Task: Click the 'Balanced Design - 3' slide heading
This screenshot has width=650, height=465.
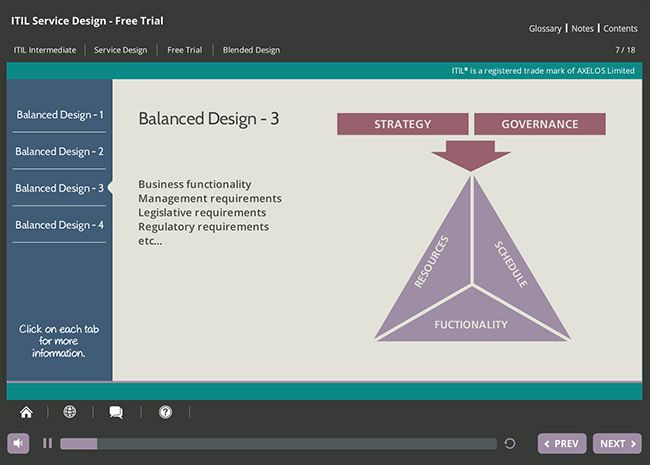Action: 209,119
